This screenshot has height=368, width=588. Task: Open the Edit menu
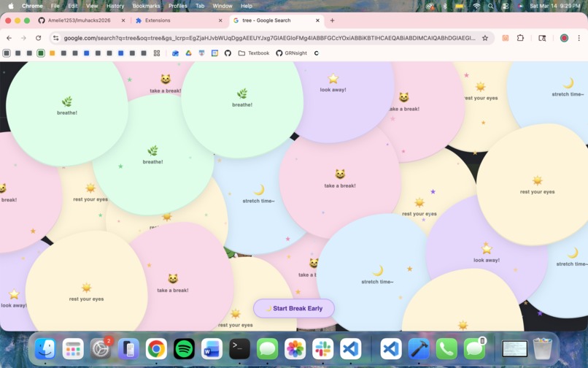click(73, 6)
